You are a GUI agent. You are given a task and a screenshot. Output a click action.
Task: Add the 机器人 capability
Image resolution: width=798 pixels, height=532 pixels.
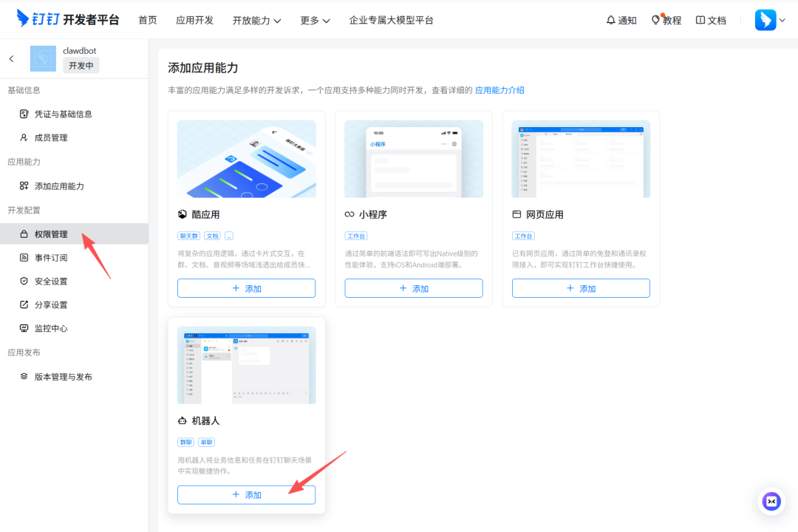coord(246,495)
